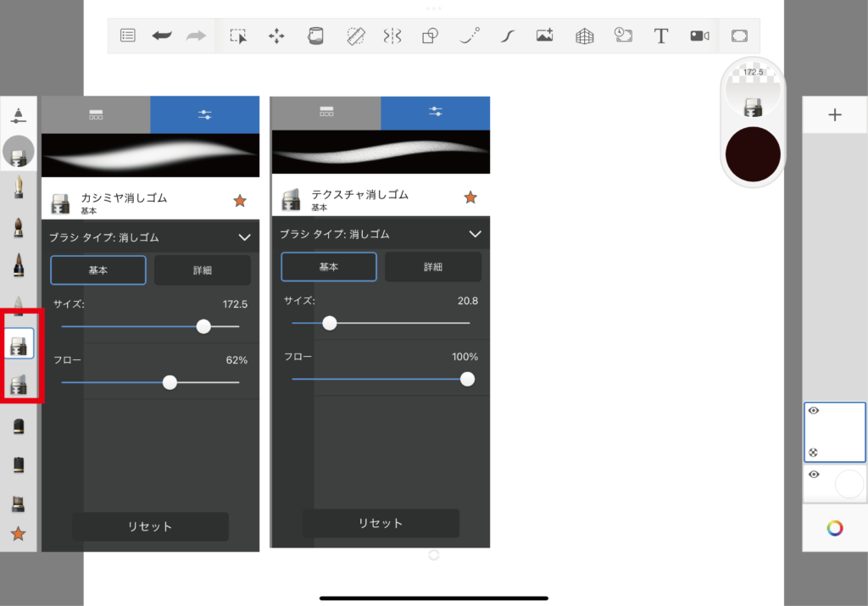Adjust サイズ slider showing 20.8
This screenshot has width=868, height=606.
(330, 323)
